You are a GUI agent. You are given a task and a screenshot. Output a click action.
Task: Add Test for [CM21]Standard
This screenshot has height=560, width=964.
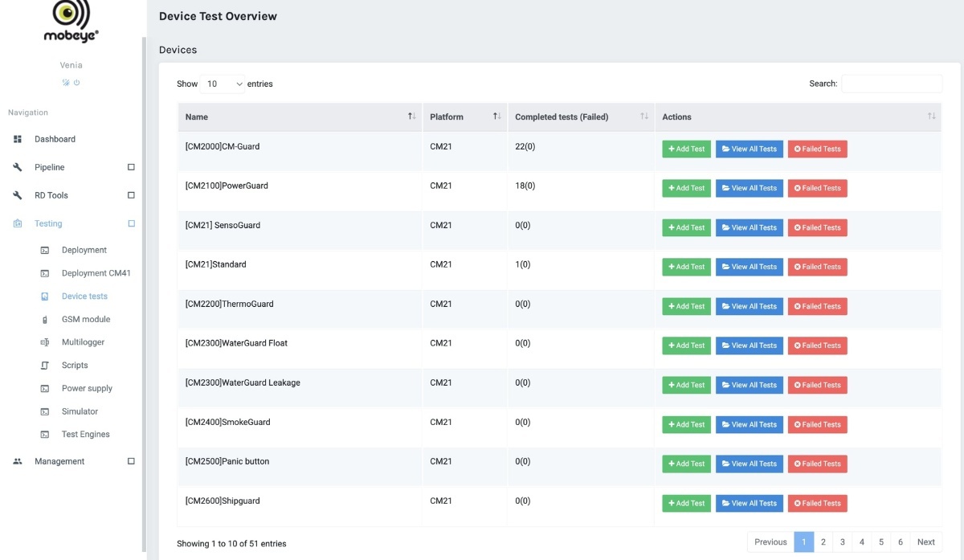pos(686,267)
